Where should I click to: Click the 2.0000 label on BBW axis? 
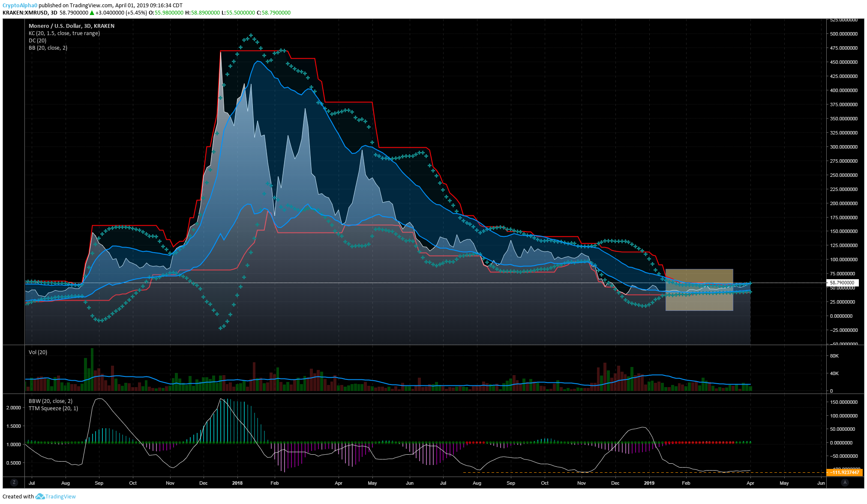[14, 408]
